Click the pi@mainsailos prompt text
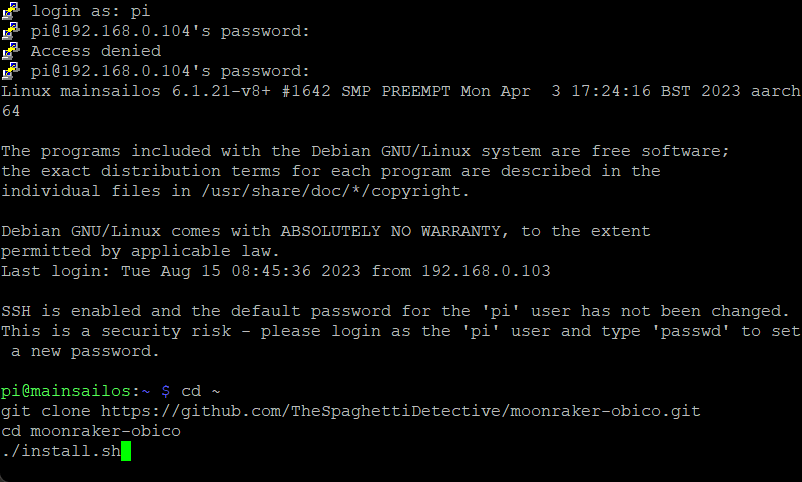The image size is (802, 482). [65, 391]
